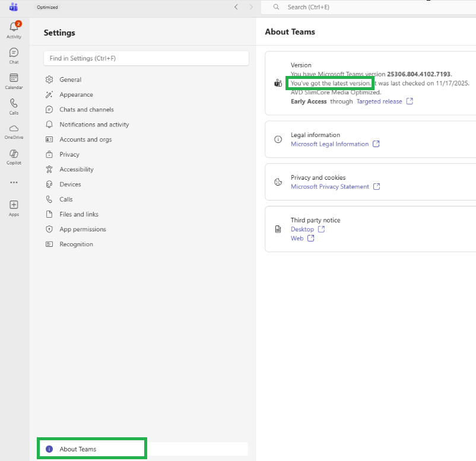Show more apps via the ellipsis icon

tap(14, 182)
